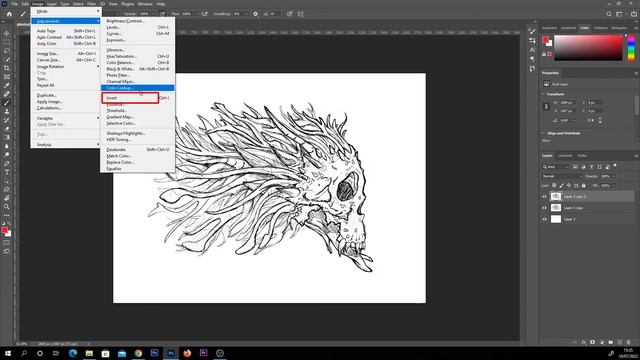Toggle lock transparent pixels
The width and height of the screenshot is (640, 360).
[x=554, y=185]
